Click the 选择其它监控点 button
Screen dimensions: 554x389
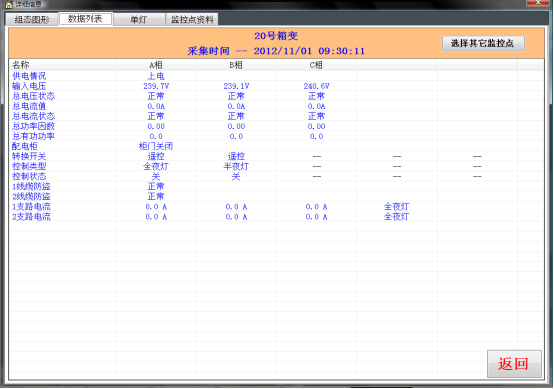(483, 43)
